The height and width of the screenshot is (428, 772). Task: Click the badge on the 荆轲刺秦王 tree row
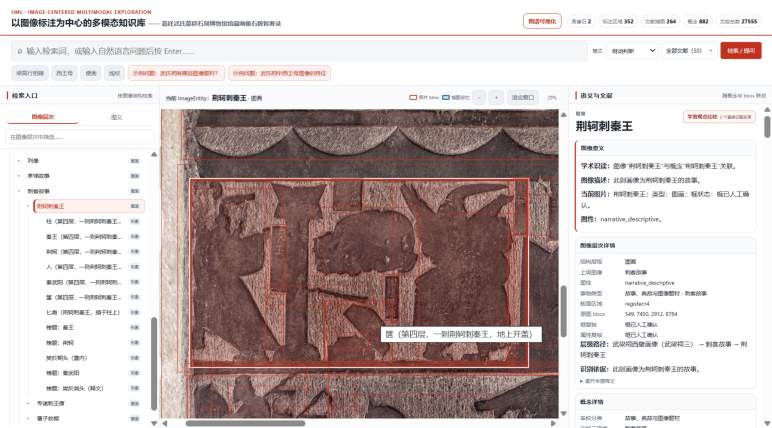coord(134,206)
